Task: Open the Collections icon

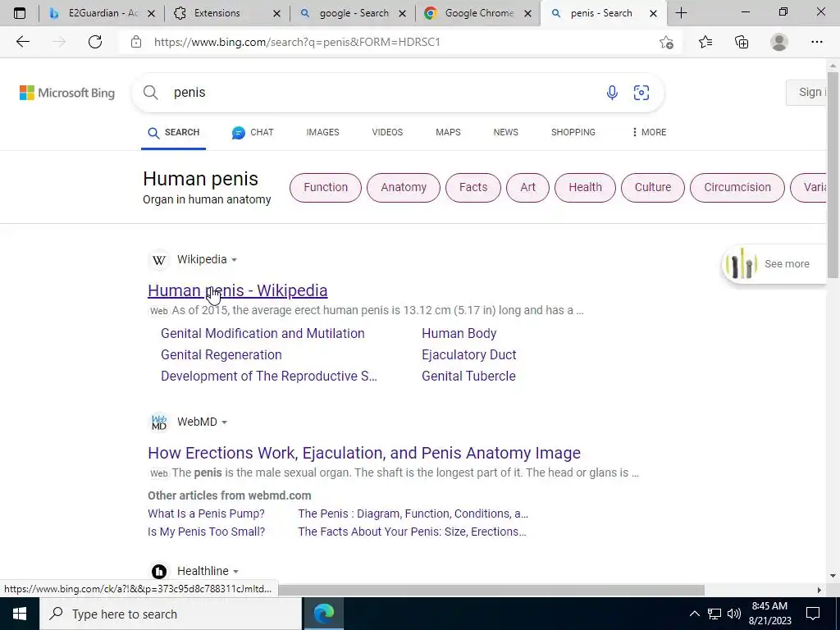Action: (742, 42)
